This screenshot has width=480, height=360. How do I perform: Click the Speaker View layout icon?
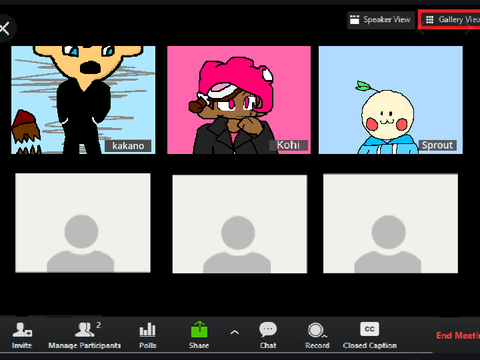(355, 20)
